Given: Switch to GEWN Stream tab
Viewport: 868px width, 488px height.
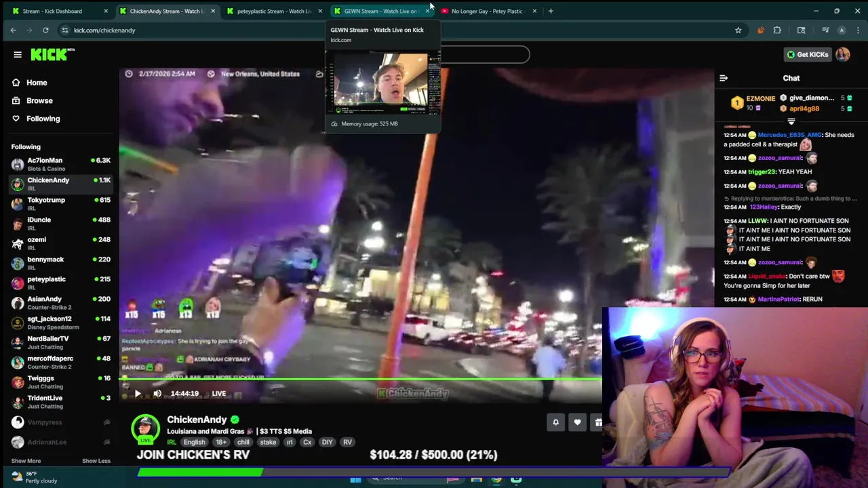Looking at the screenshot, I should (382, 11).
